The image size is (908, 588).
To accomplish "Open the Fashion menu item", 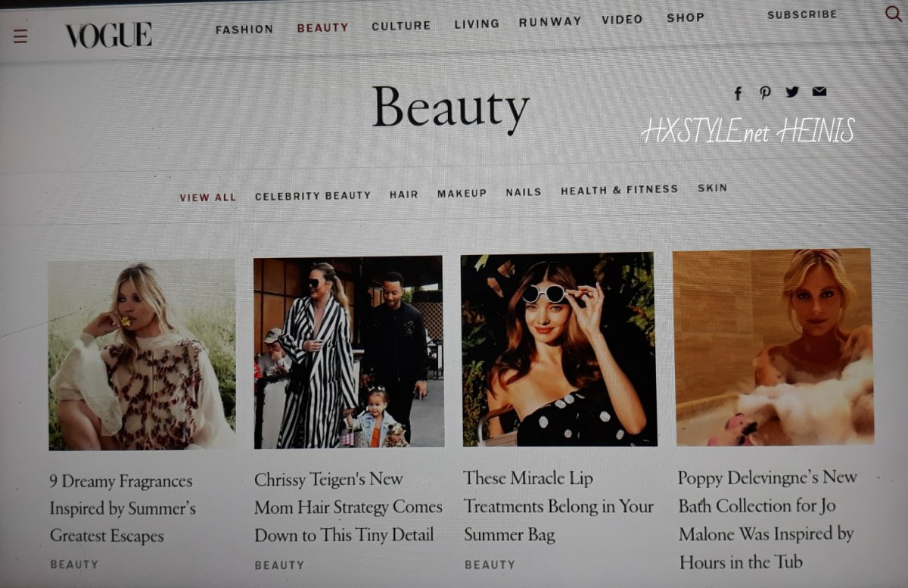I will pyautogui.click(x=244, y=29).
